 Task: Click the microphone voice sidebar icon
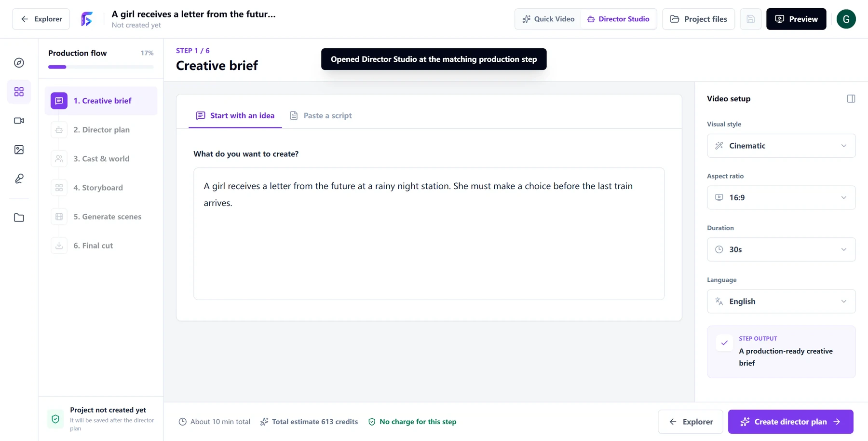pyautogui.click(x=19, y=179)
